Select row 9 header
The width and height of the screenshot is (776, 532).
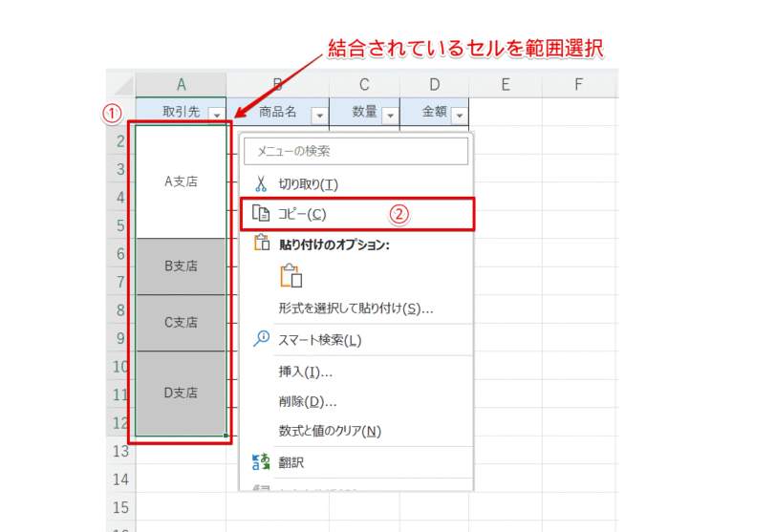pyautogui.click(x=120, y=338)
